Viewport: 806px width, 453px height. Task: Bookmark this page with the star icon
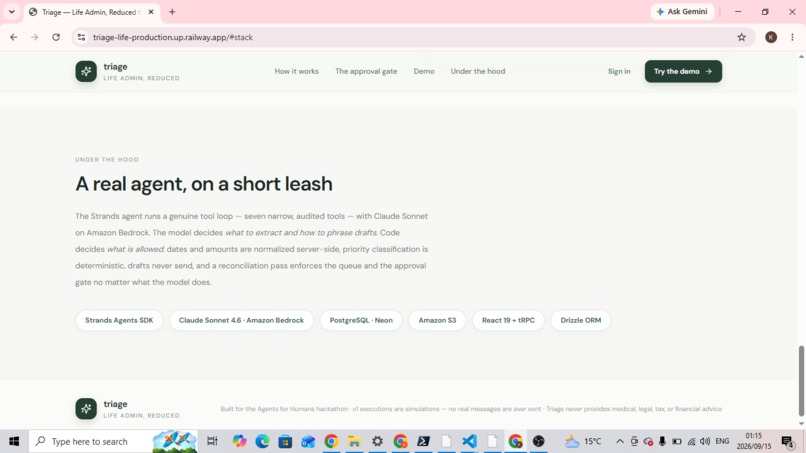click(741, 37)
